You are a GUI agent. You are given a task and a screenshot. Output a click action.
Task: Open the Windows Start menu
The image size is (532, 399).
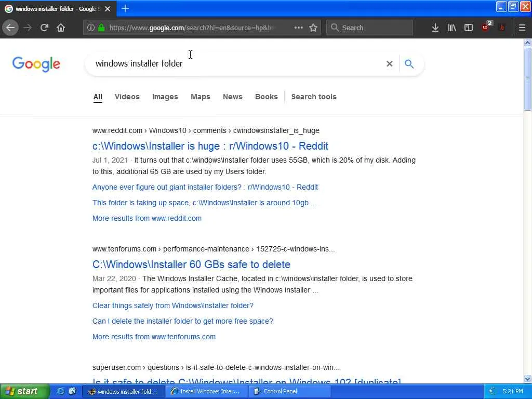coord(24,391)
